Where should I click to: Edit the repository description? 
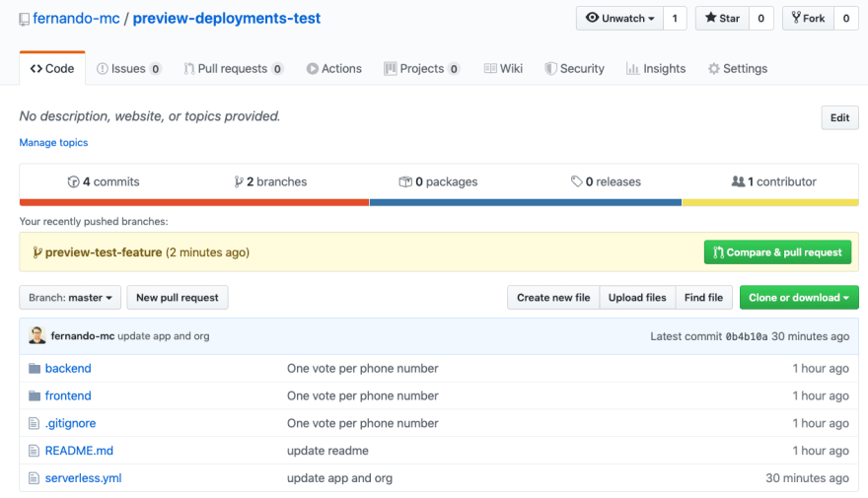click(x=839, y=117)
